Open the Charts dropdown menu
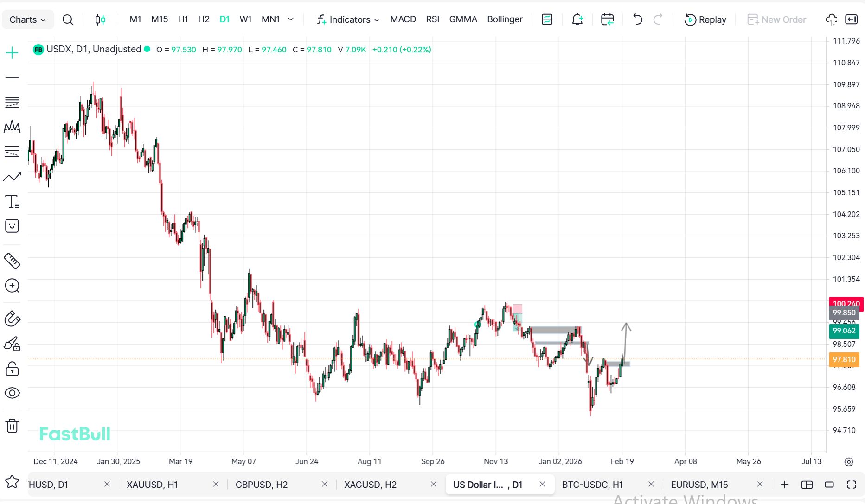Image resolution: width=865 pixels, height=504 pixels. click(27, 19)
